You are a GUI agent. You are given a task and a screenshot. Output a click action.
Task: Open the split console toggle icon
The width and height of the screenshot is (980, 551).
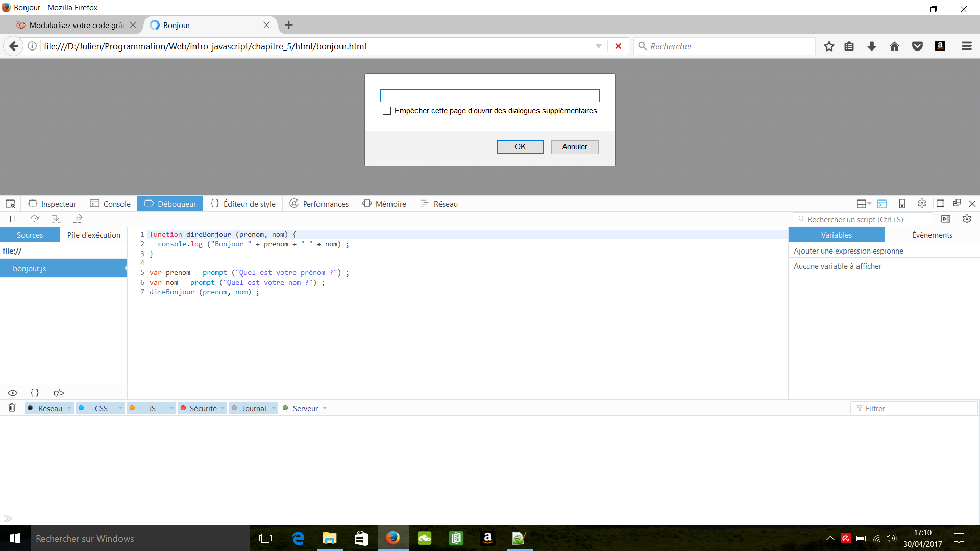click(883, 203)
